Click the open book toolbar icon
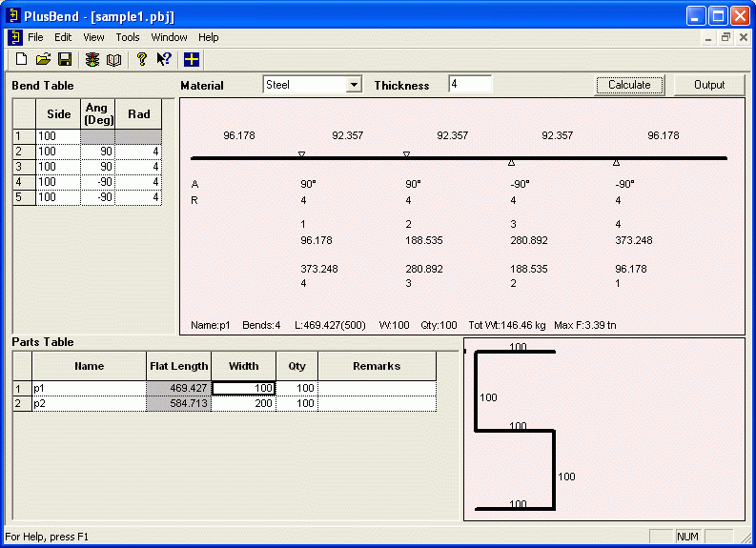Screen dimensions: 756x548 (113, 59)
